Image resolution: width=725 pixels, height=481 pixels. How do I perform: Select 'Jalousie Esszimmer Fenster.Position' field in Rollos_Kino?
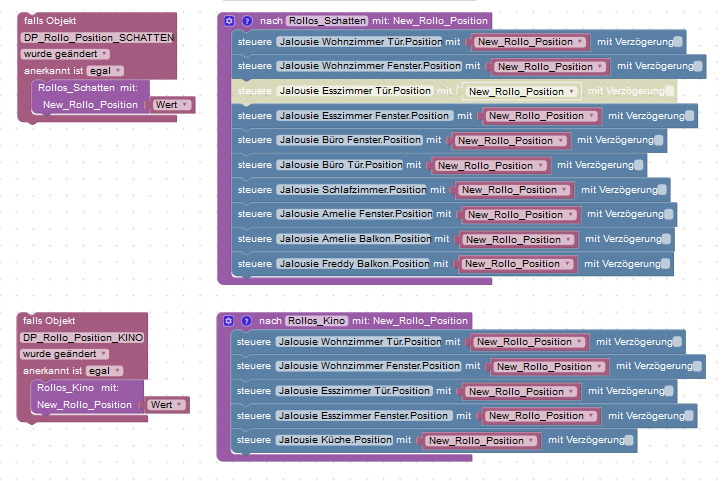[363, 416]
